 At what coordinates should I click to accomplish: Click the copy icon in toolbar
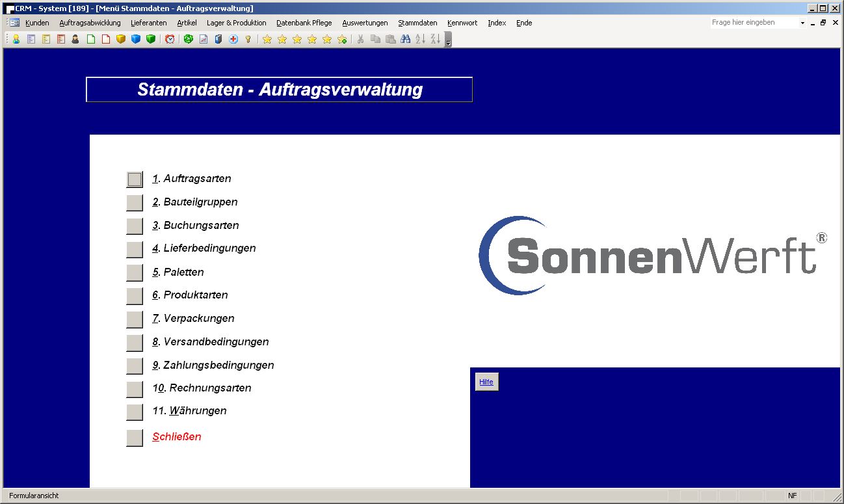(375, 39)
